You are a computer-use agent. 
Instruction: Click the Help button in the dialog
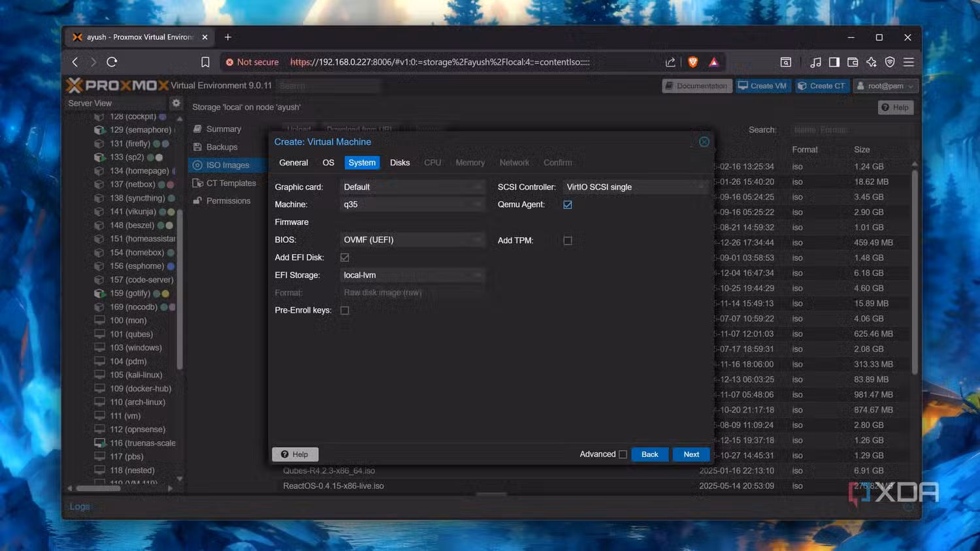point(295,454)
